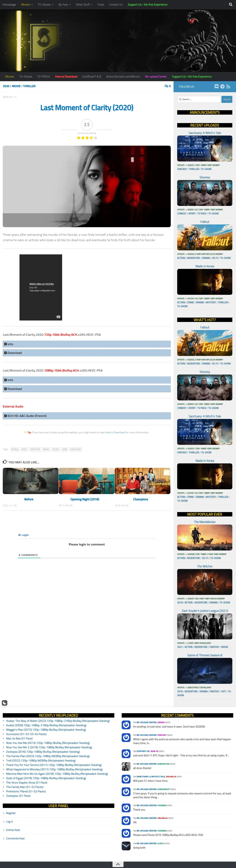Image resolution: width=236 pixels, height=868 pixels.
Task: Open ZRARIII commenter avatar icon
Action: coord(126,725)
